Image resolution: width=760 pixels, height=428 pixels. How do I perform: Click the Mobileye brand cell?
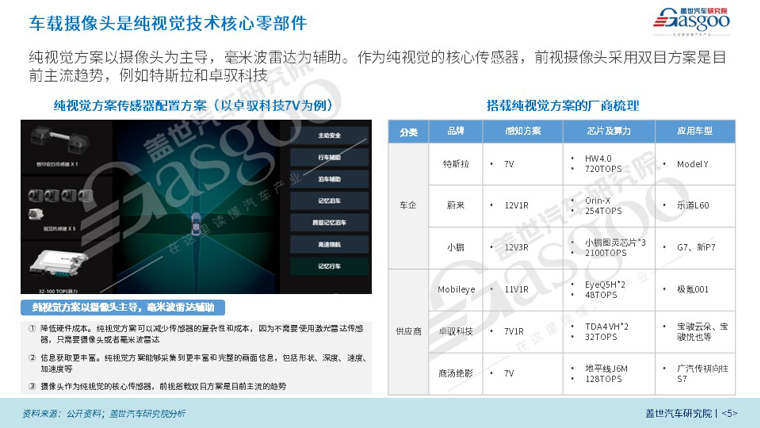456,289
